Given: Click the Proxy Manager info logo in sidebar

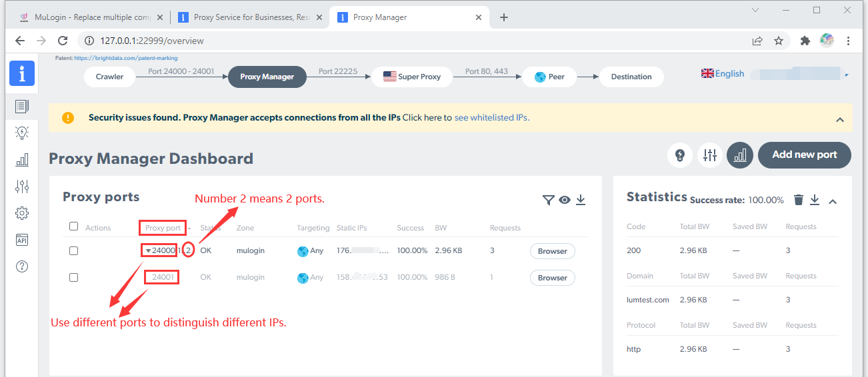Looking at the screenshot, I should (x=22, y=73).
